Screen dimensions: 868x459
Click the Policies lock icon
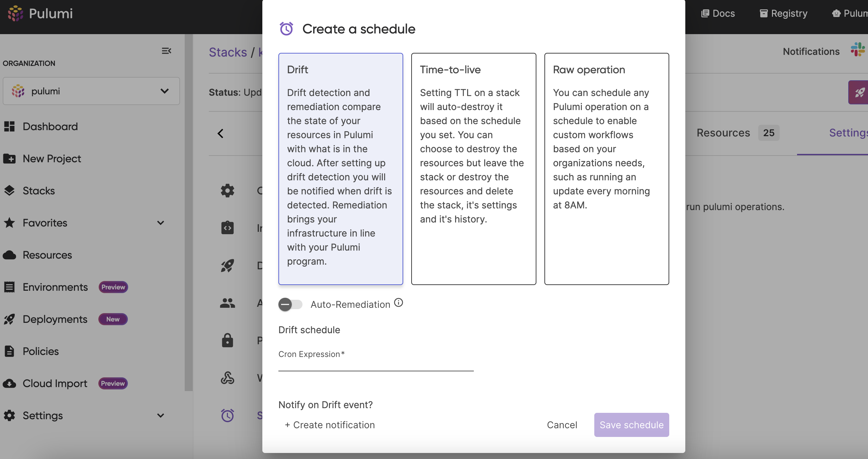pos(227,340)
